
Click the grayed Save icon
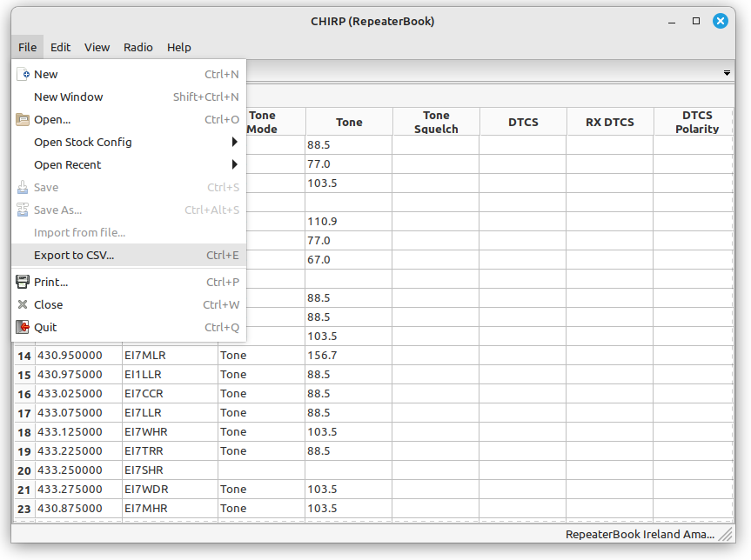tap(23, 187)
